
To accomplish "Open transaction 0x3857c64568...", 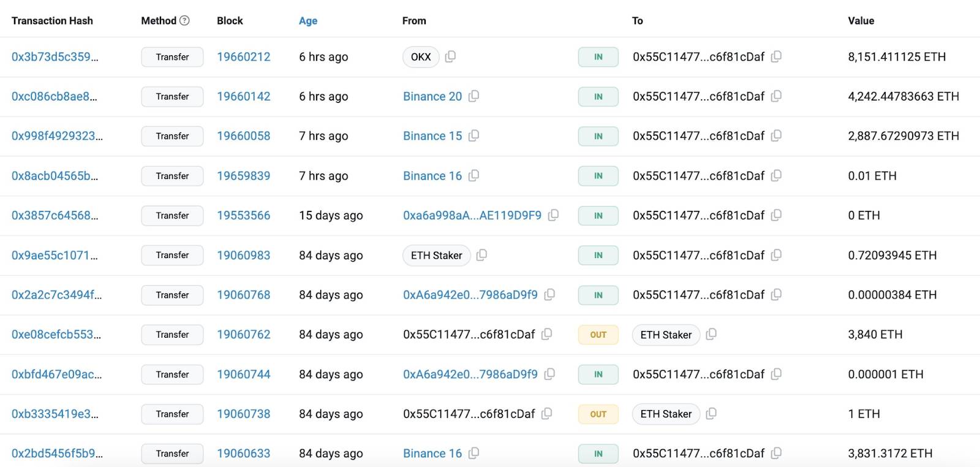I will 55,215.
